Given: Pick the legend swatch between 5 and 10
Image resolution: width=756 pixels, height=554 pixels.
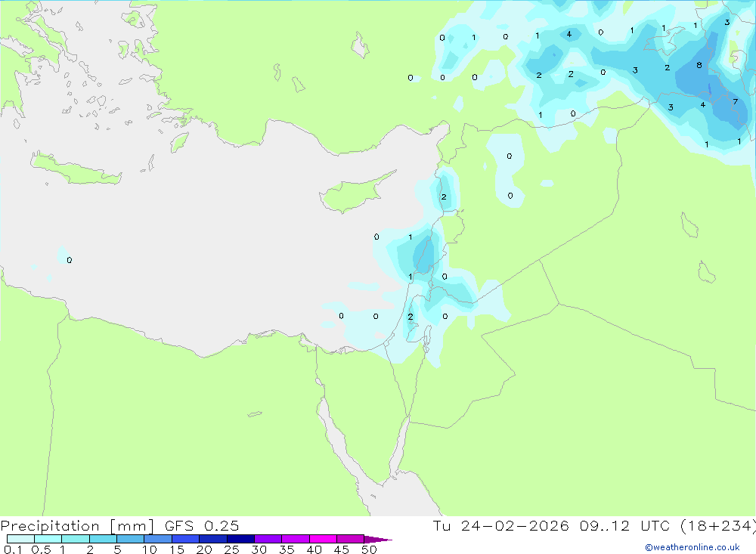Looking at the screenshot, I should click(x=130, y=539).
